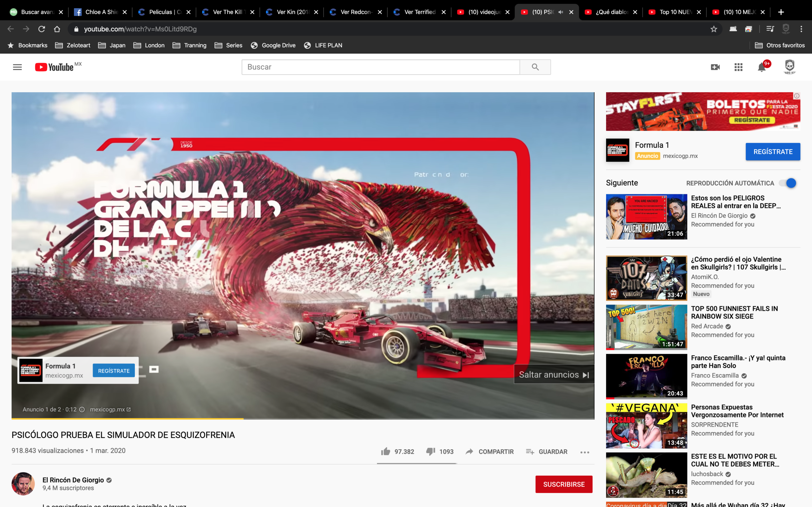This screenshot has height=507, width=812.
Task: Open the create video camera icon
Action: coord(715,67)
